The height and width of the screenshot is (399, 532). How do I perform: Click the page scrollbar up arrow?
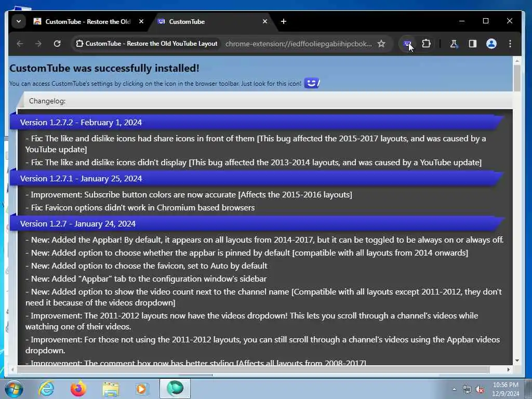tap(517, 61)
